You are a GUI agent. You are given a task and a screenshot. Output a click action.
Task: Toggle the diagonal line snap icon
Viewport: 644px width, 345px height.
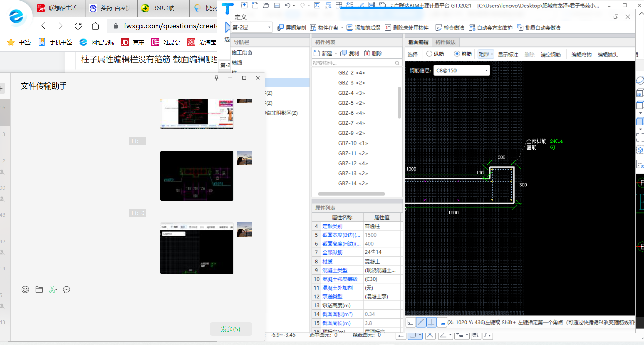[x=421, y=323]
